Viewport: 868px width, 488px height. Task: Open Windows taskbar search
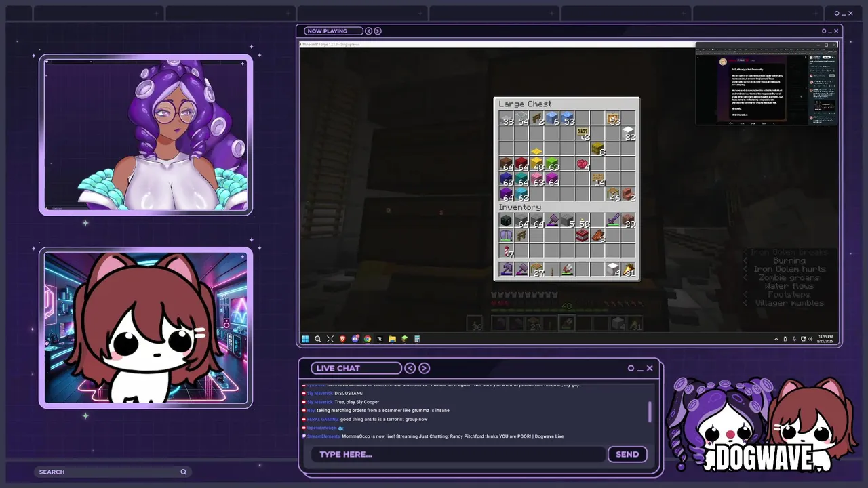317,339
